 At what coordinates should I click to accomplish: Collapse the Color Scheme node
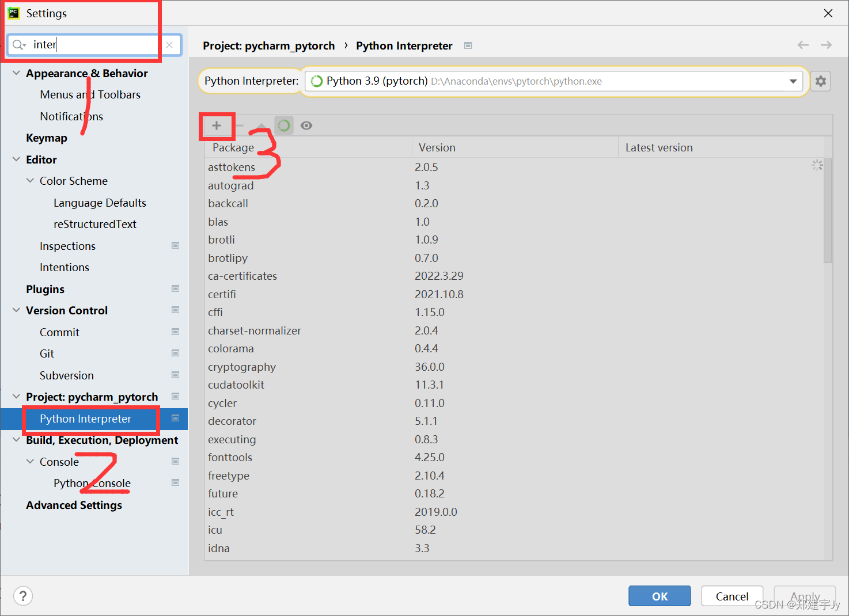click(x=30, y=181)
